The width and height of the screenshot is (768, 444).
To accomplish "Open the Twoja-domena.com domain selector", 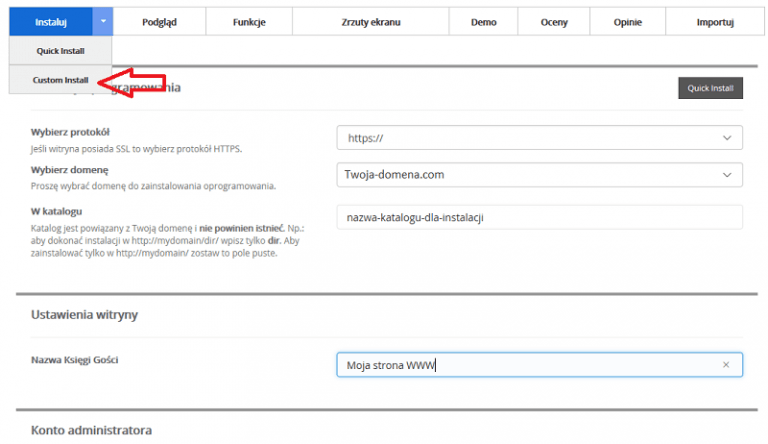I will click(x=539, y=175).
